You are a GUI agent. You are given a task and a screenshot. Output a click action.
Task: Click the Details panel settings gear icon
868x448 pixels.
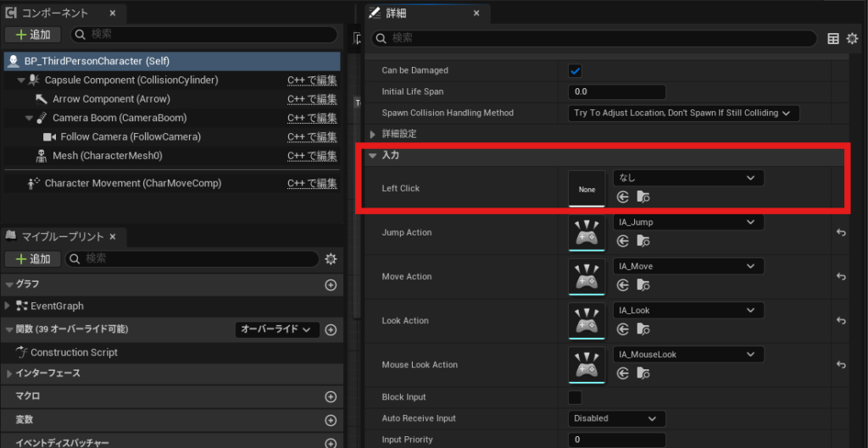(x=852, y=38)
